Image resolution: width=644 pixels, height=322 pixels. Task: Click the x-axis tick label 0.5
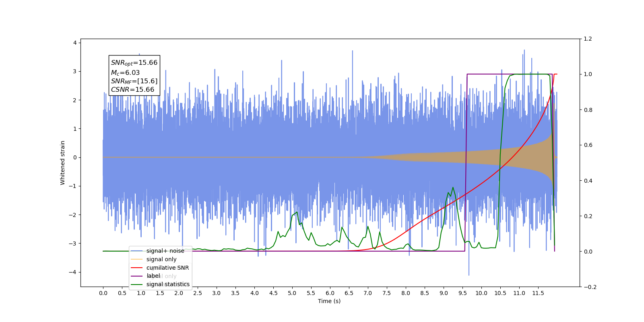coord(122,293)
